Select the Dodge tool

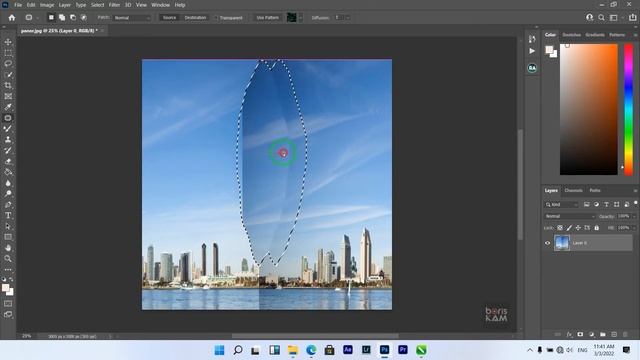[x=8, y=193]
